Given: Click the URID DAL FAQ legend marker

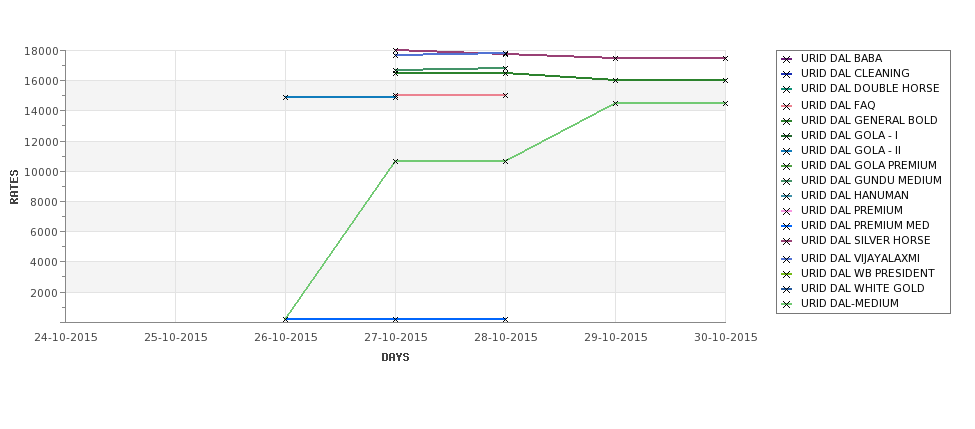Looking at the screenshot, I should [787, 106].
